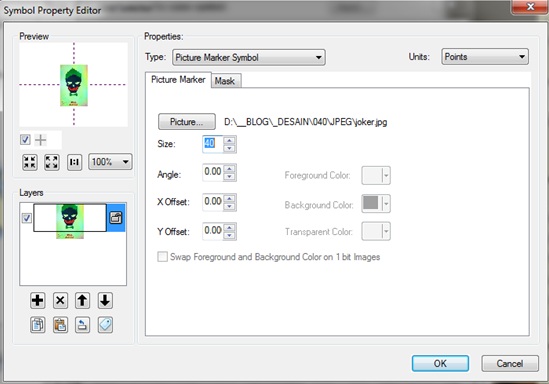
Task: Click the Paste Layer icon
Action: coord(60,325)
